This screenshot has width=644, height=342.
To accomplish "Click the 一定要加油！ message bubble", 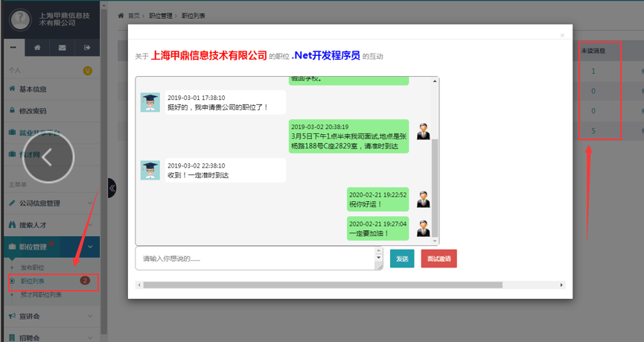I will pos(378,229).
